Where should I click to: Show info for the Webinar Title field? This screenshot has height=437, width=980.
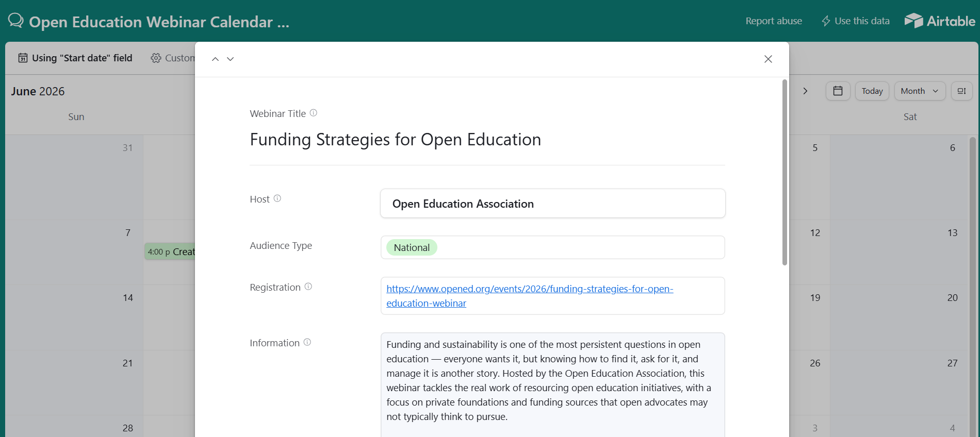coord(314,113)
